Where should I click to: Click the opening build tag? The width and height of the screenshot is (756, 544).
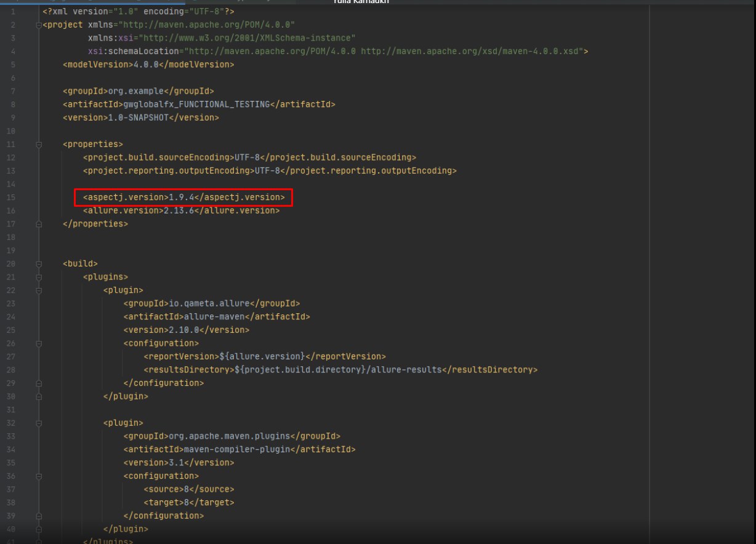80,264
